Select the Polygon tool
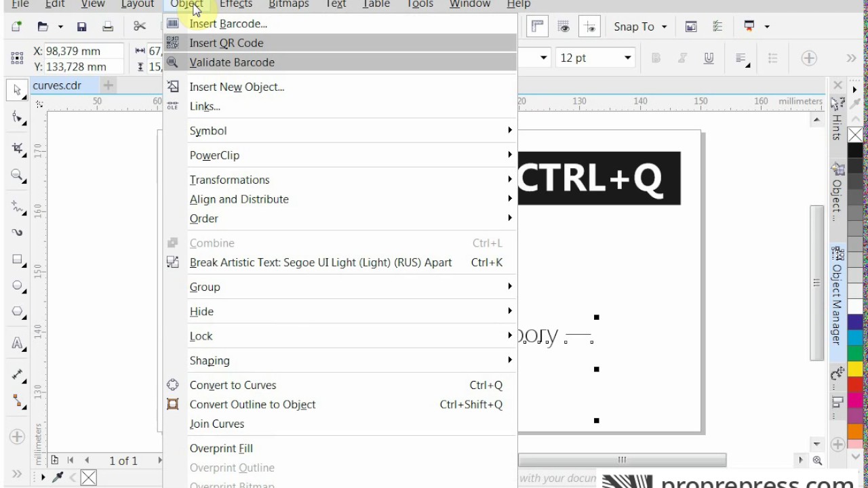Viewport: 868px width, 488px height. coord(17,312)
